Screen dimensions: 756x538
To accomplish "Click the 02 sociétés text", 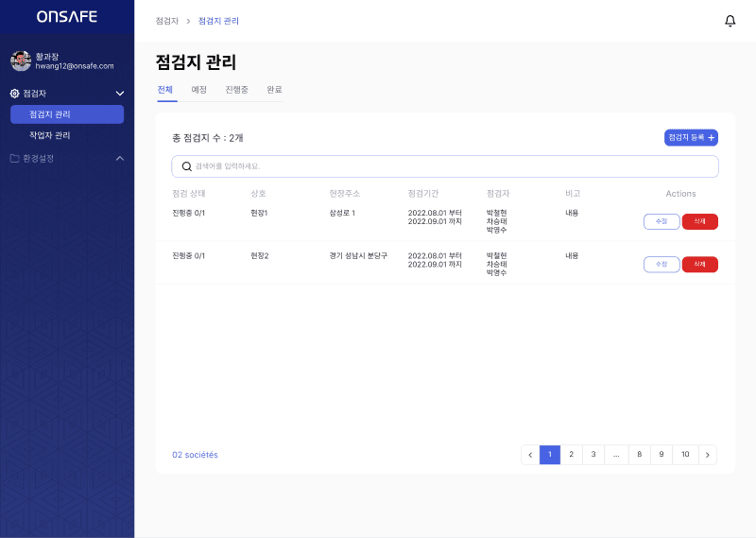I will pyautogui.click(x=195, y=455).
